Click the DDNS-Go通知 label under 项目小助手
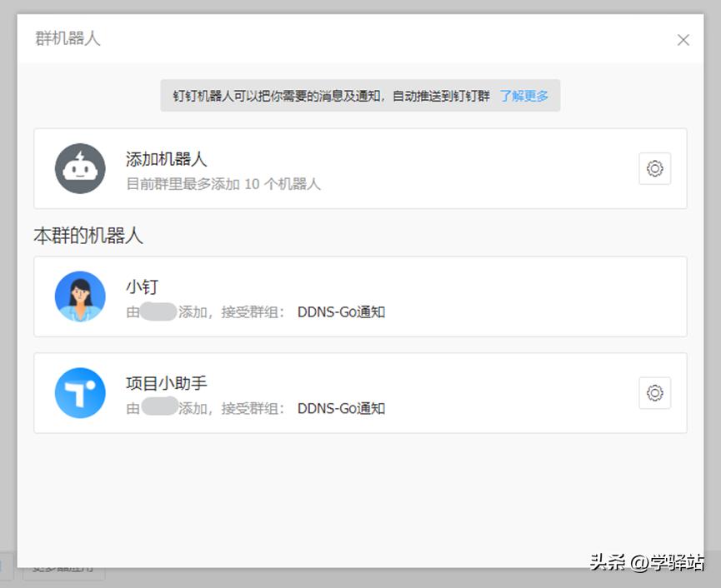721x588 pixels. pyautogui.click(x=340, y=409)
